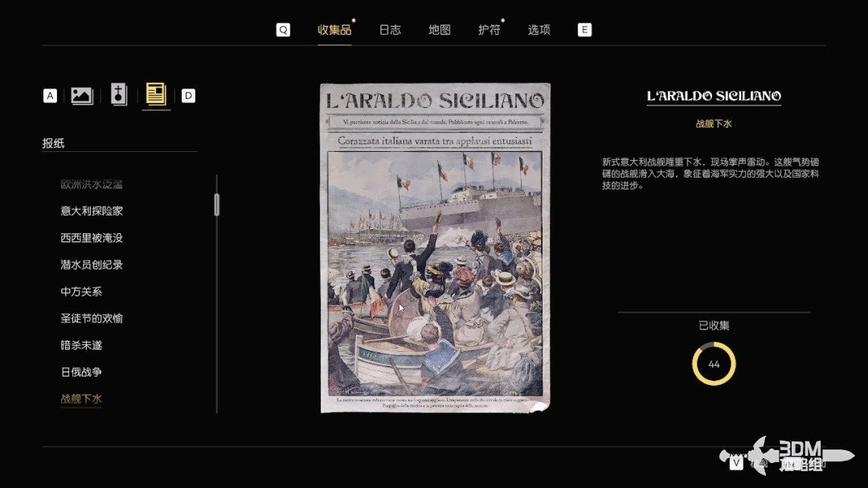Select 圣徒节的欢愉 newspaper entry

(92, 318)
